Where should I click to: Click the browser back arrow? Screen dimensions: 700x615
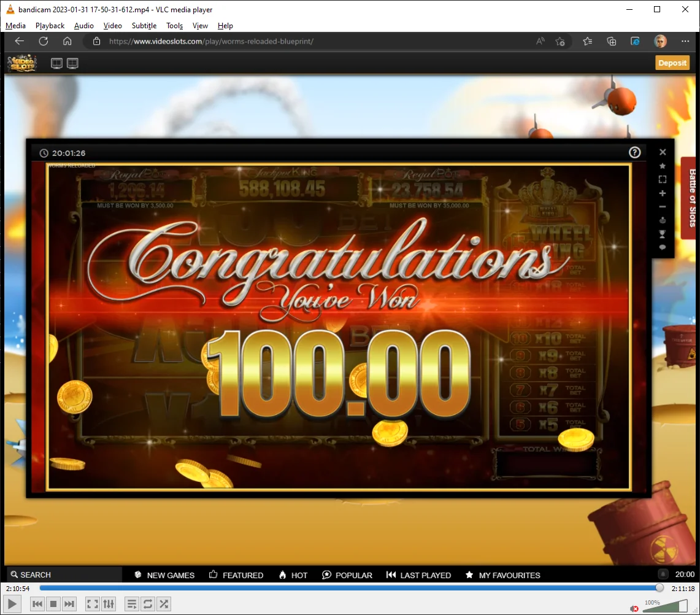[19, 41]
